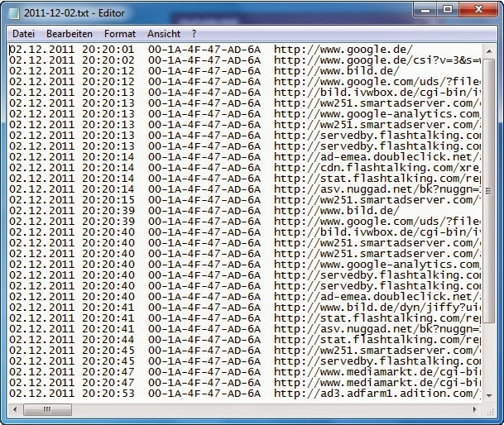Click the date 02.12.2011 in the 20:20:01 row
504x425 pixels.
click(41, 50)
